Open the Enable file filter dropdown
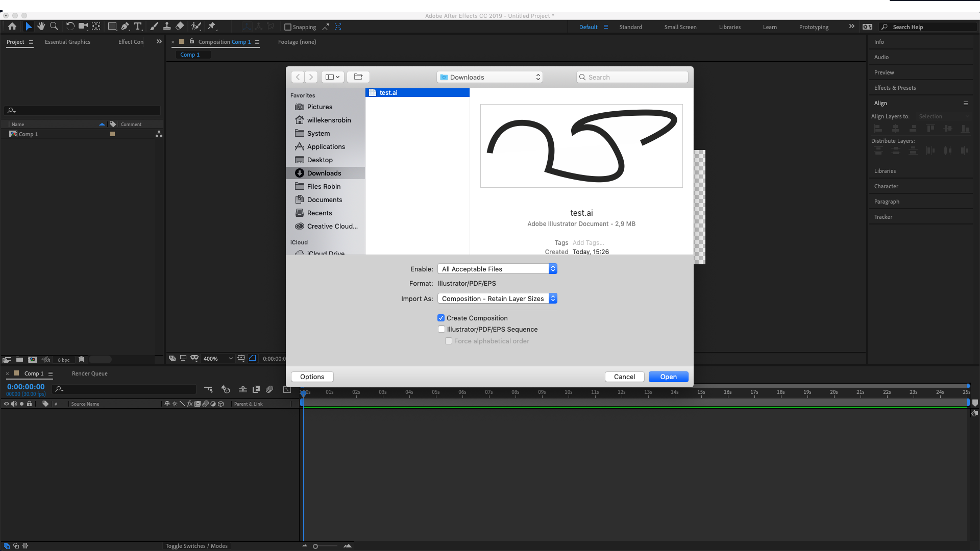980x551 pixels. 497,269
